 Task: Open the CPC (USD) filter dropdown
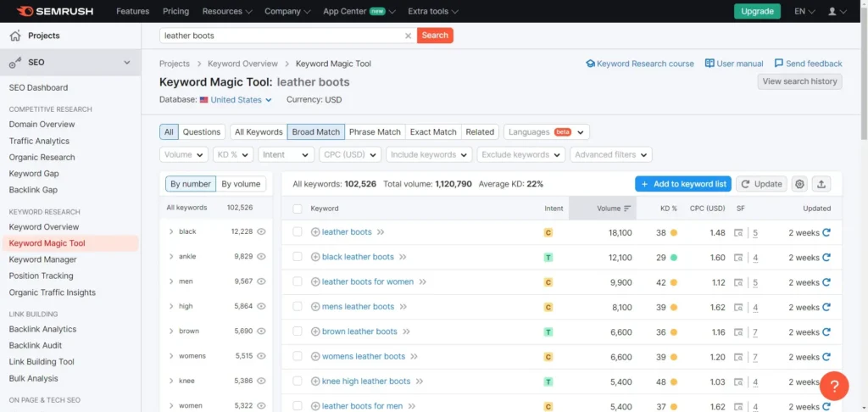(350, 154)
